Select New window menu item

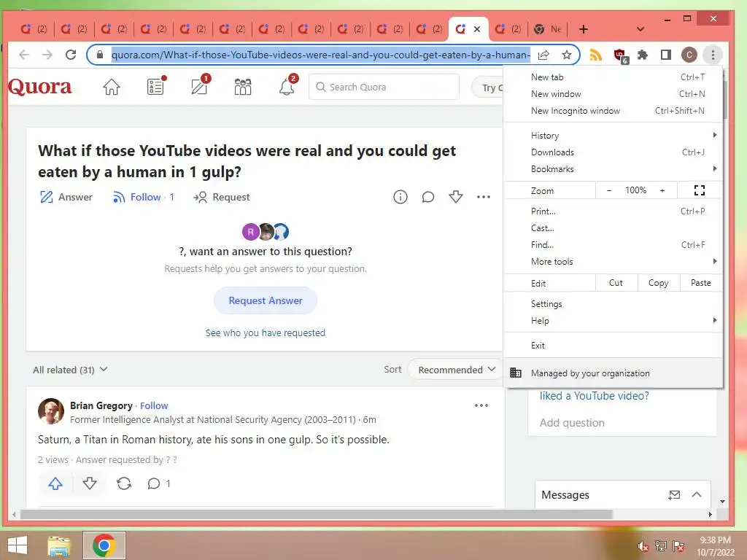(613, 94)
